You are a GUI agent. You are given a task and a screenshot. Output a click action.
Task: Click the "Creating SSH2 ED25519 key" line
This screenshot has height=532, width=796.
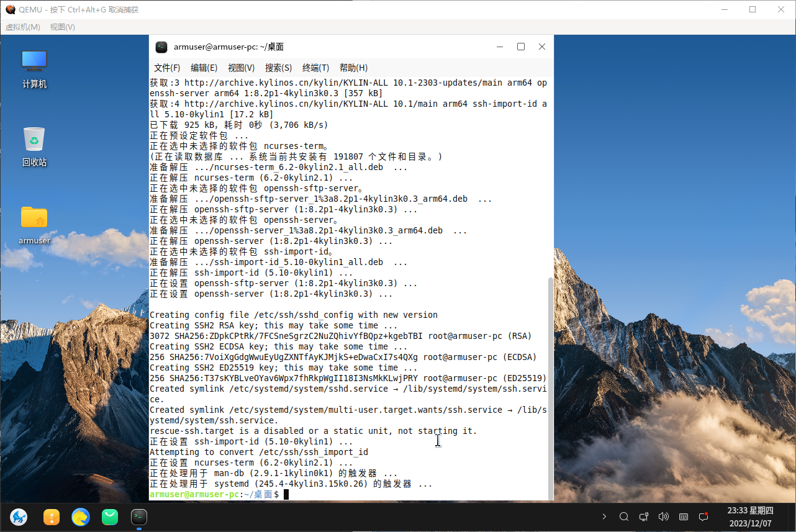click(284, 367)
